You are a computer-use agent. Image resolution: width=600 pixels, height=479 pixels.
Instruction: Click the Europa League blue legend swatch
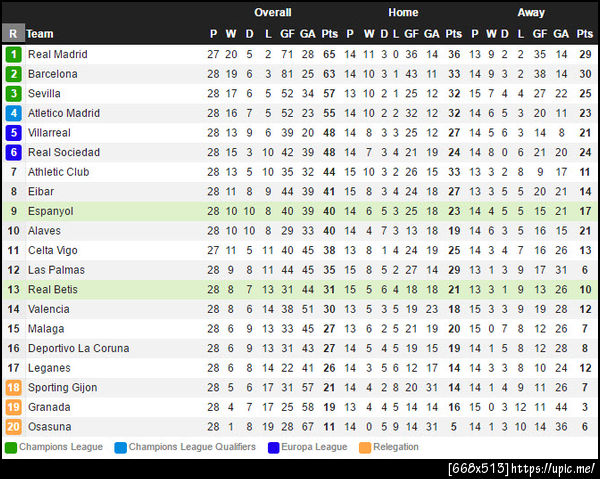tap(273, 447)
